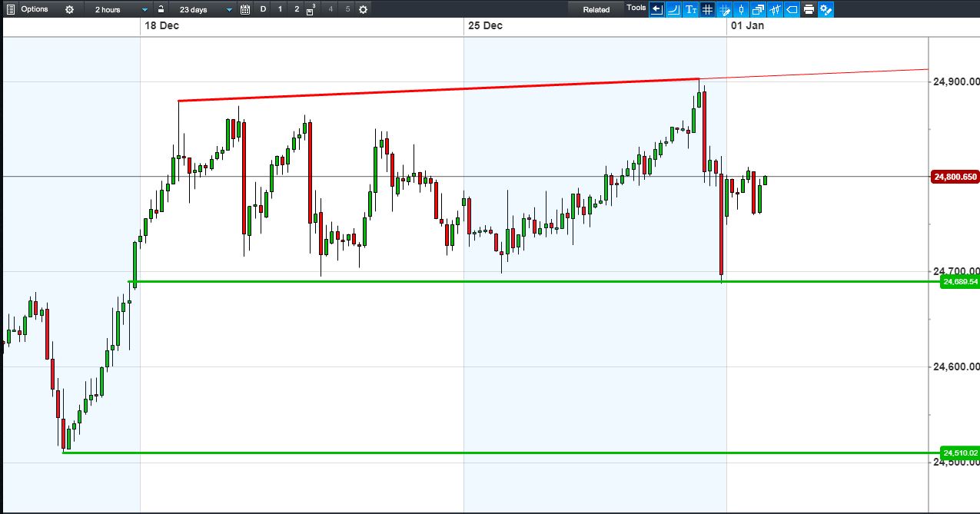Click the 24,700.00 price axis label
Image resolution: width=980 pixels, height=514 pixels.
[956, 271]
